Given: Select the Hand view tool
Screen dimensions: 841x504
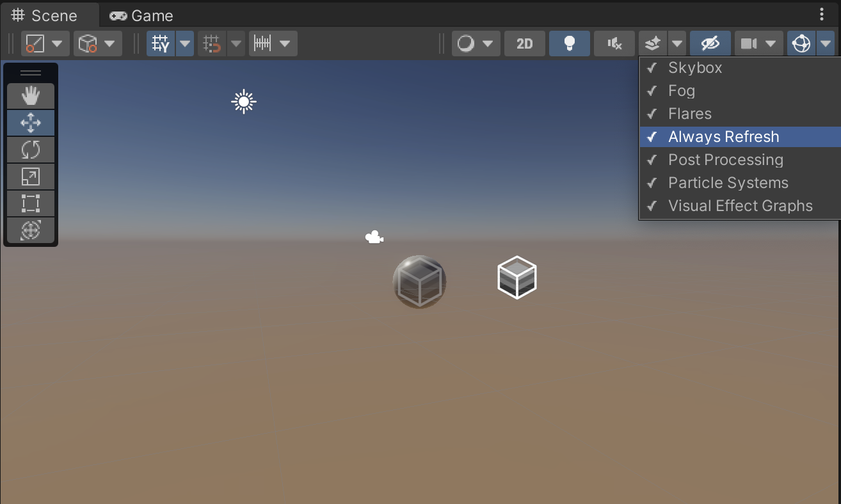Looking at the screenshot, I should click(31, 96).
